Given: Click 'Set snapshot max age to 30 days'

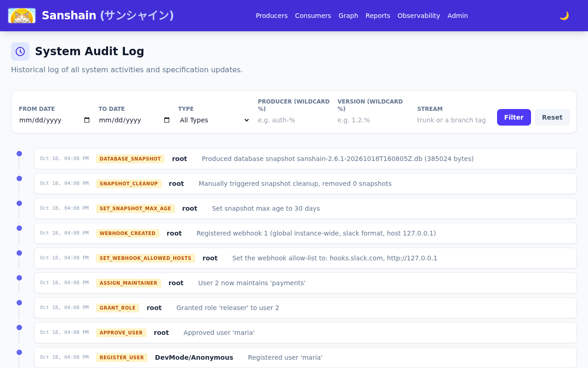Looking at the screenshot, I should (x=266, y=208).
